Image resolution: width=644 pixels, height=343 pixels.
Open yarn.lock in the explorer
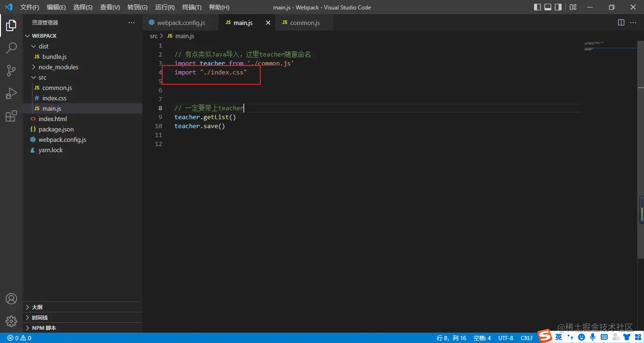click(x=83, y=150)
